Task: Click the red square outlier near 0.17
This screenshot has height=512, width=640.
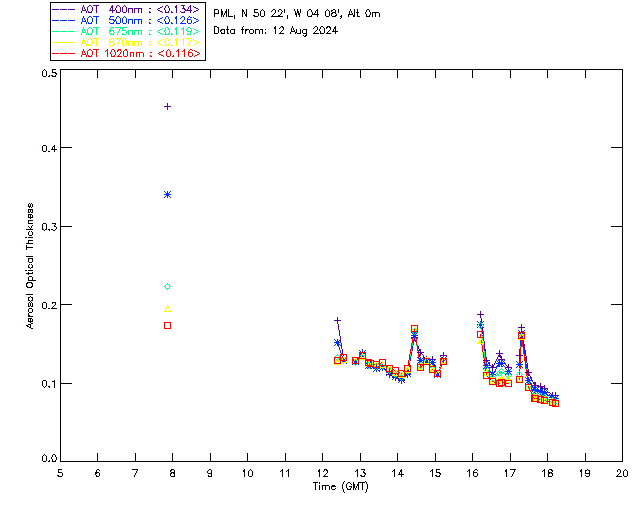Action: pyautogui.click(x=167, y=325)
